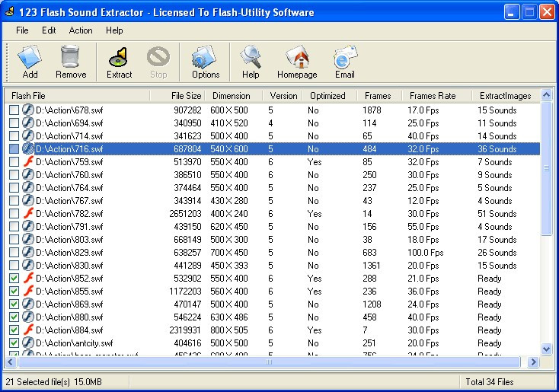The width and height of the screenshot is (559, 392).
Task: Sort by the Frames Rate column header
Action: pyautogui.click(x=436, y=95)
